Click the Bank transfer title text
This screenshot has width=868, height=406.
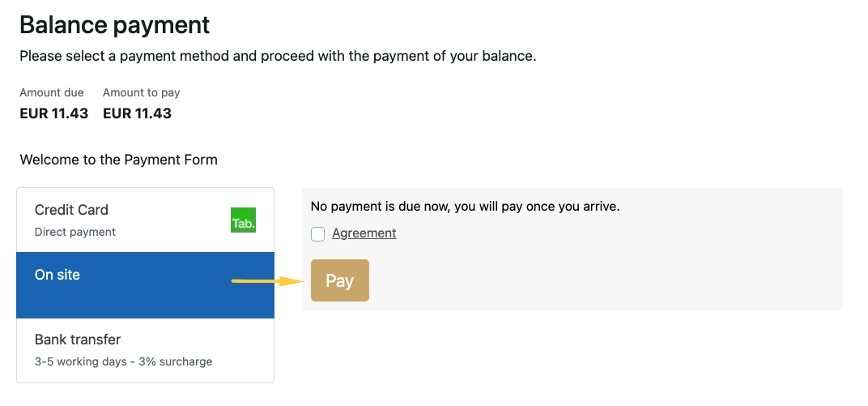click(x=78, y=340)
